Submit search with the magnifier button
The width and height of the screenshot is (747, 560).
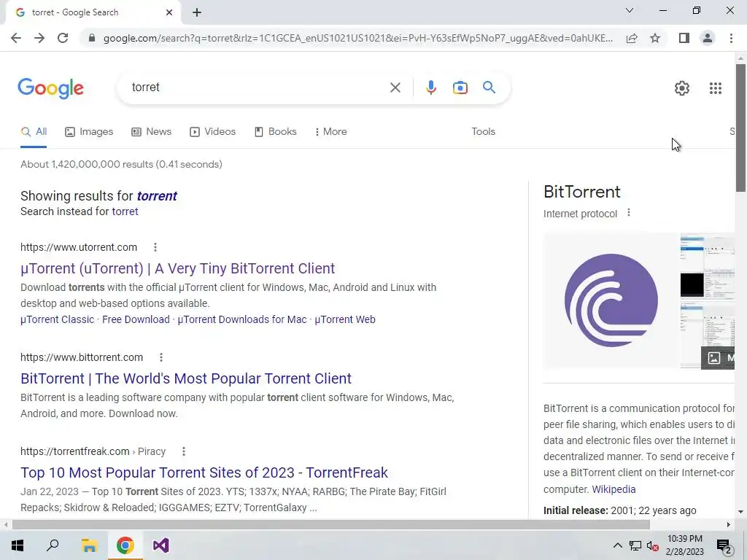tap(489, 87)
